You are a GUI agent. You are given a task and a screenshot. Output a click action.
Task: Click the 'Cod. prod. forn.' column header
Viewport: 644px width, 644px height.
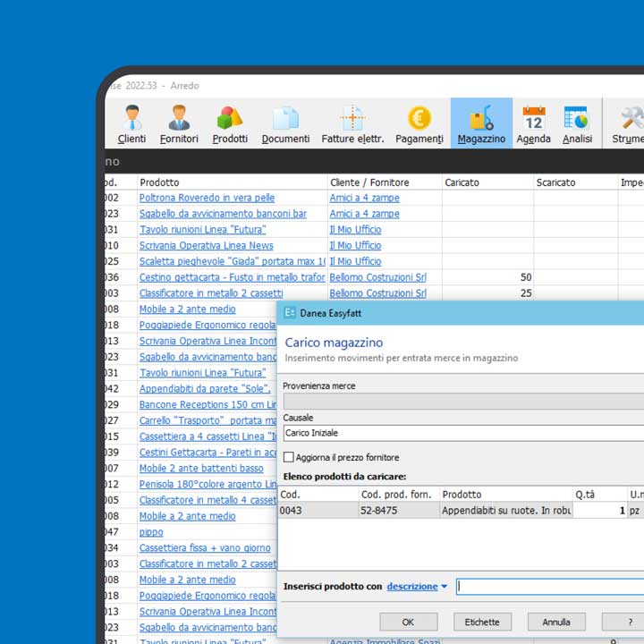[x=399, y=495]
